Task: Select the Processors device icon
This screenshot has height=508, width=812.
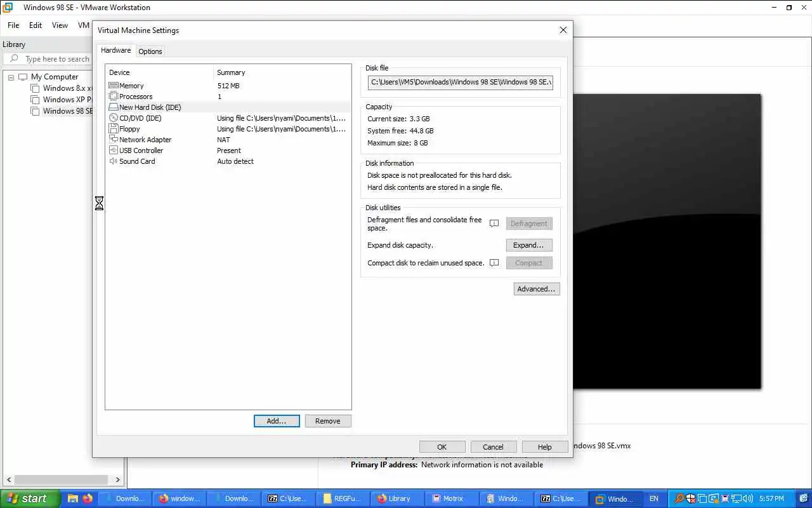Action: [x=114, y=97]
